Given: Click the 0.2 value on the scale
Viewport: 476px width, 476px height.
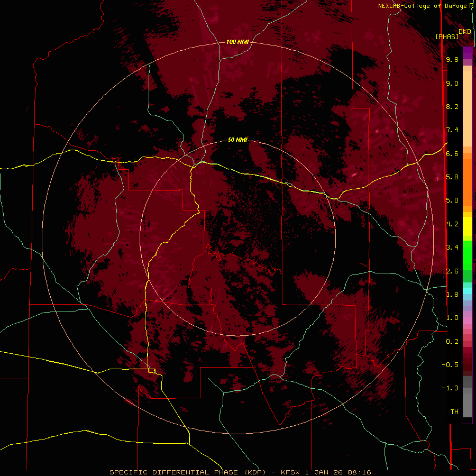Looking at the screenshot, I should click(x=452, y=342).
